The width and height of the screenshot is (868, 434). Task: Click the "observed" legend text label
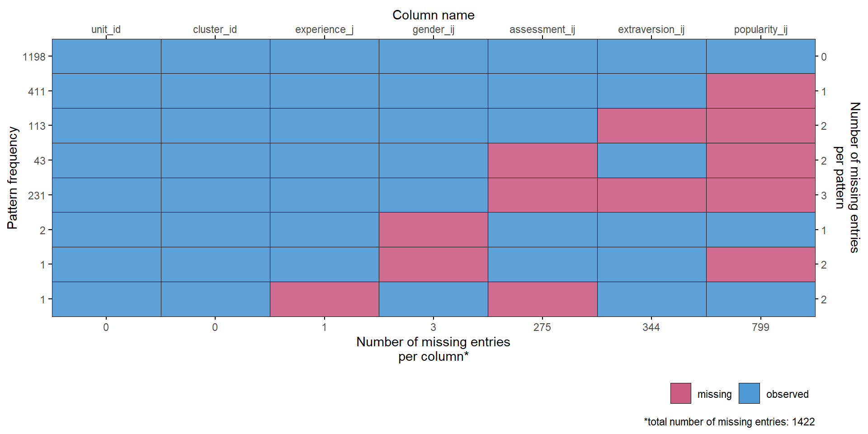click(787, 394)
